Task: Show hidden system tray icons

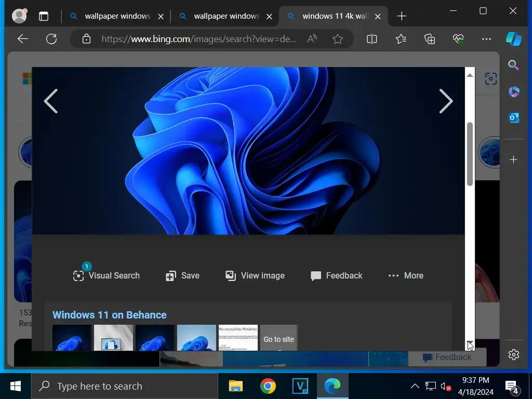Action: pos(415,386)
